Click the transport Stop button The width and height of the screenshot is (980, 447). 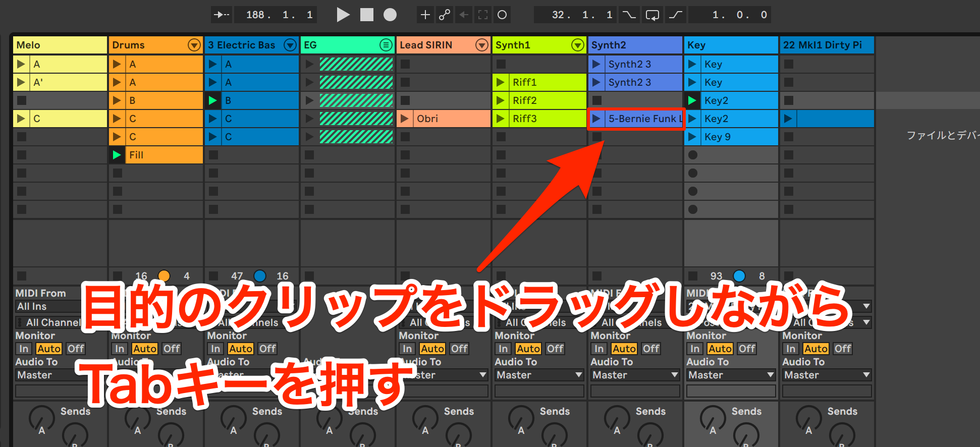[367, 15]
